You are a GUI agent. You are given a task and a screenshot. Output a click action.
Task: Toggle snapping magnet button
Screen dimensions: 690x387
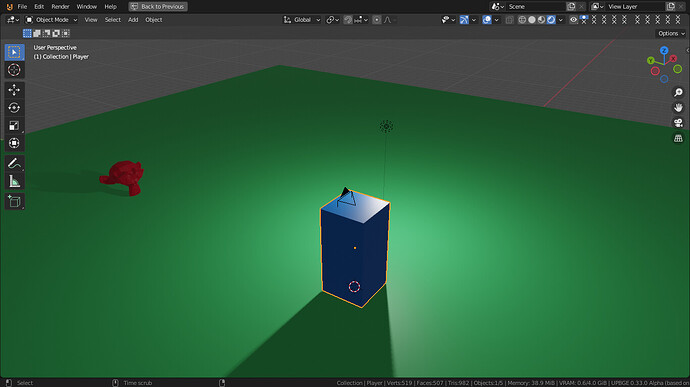coord(348,20)
